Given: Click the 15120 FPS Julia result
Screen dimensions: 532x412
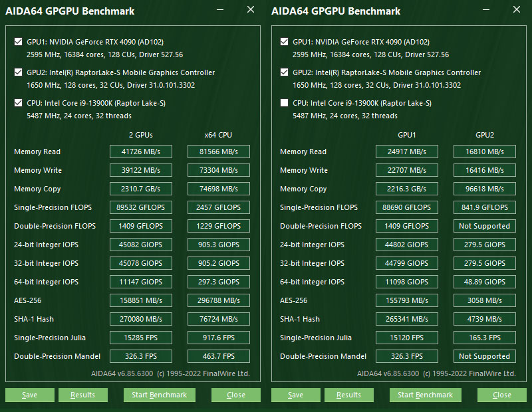Looking at the screenshot, I should [x=407, y=338].
